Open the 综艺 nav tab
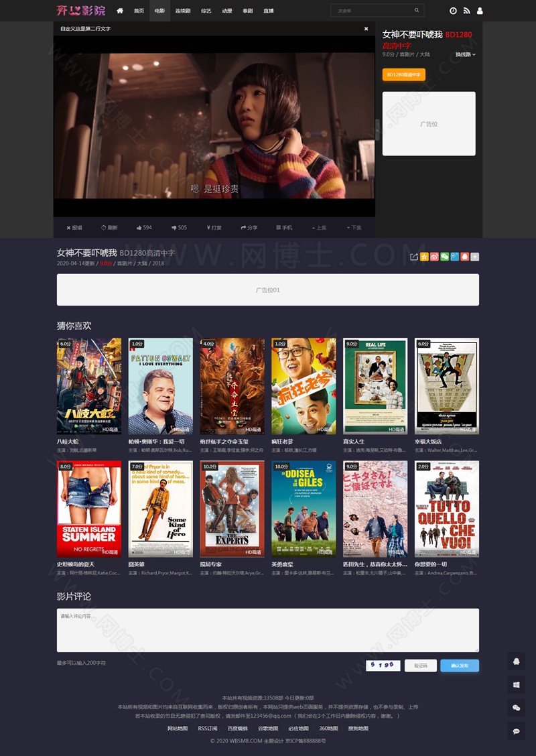Viewport: 536px width, 756px height. pos(206,11)
